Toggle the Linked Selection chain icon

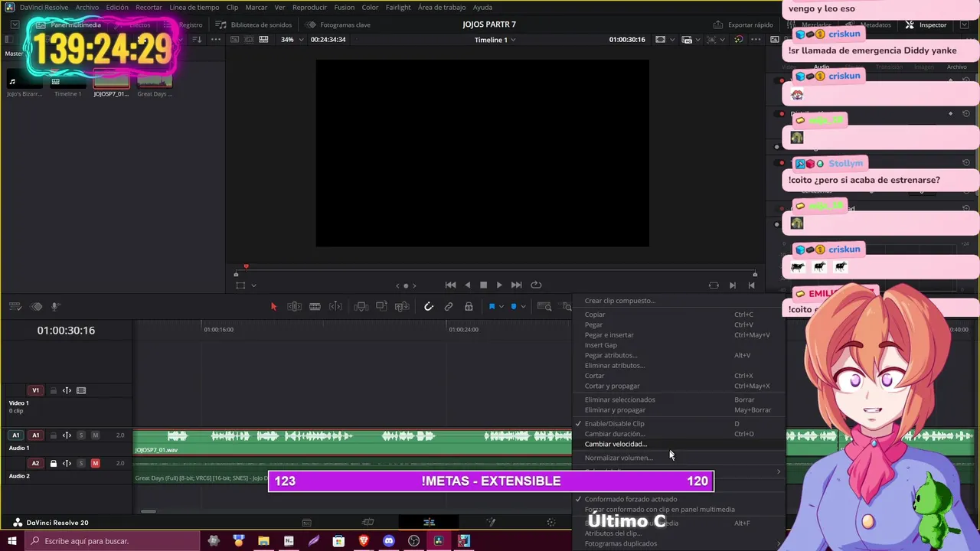(x=449, y=307)
